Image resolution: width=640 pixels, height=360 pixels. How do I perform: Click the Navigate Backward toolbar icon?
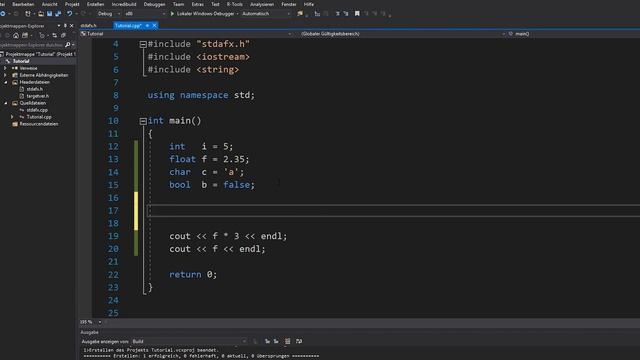pyautogui.click(x=3, y=13)
